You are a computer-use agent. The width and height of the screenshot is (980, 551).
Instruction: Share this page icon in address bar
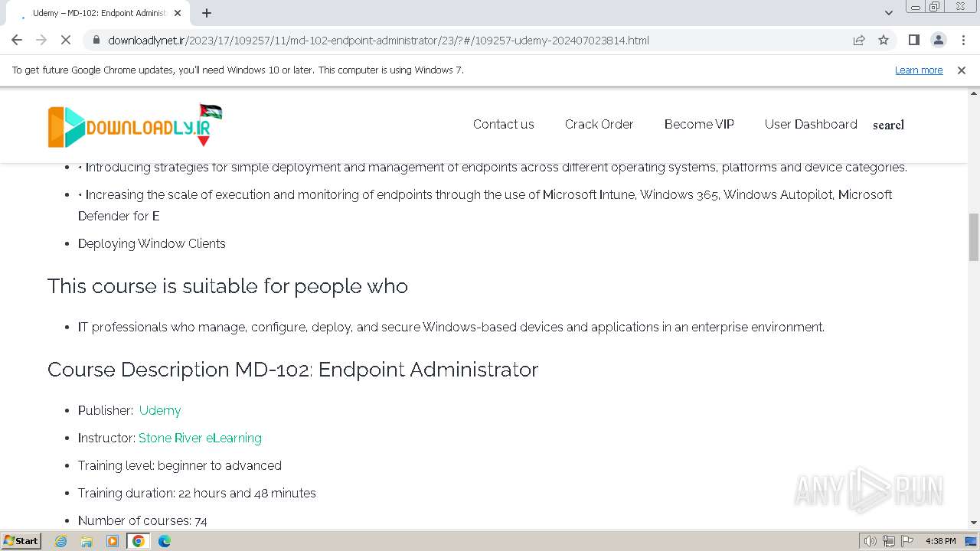pos(859,40)
